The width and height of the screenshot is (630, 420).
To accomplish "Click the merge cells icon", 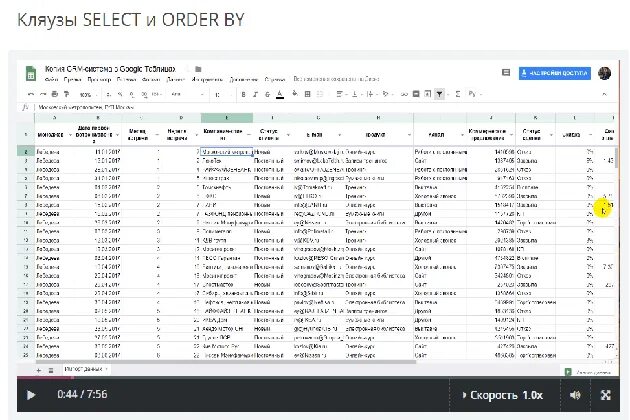I will coord(320,94).
